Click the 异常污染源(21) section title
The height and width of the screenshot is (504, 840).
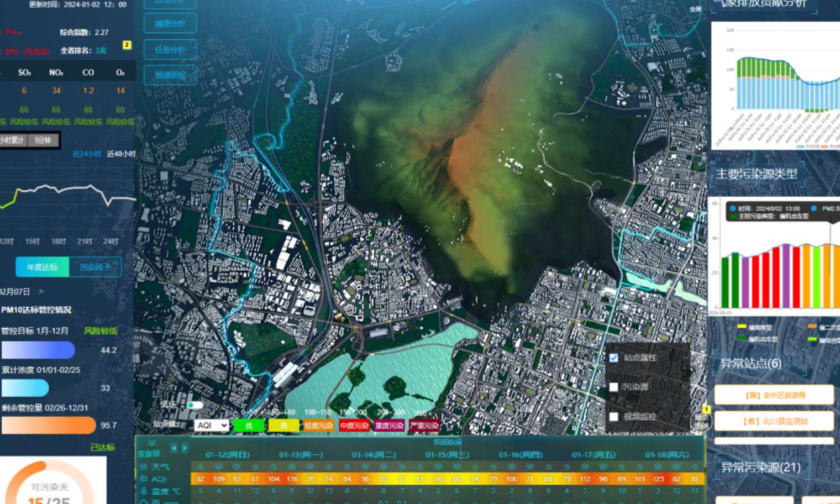tap(761, 467)
